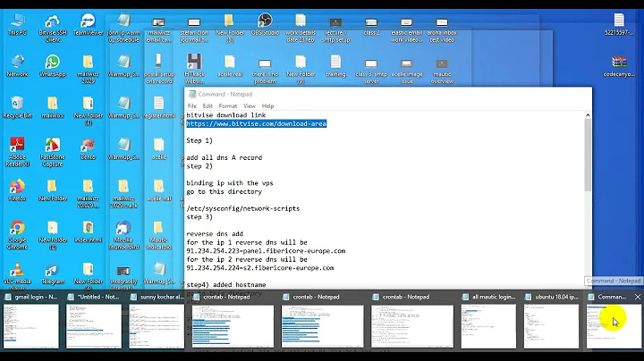Open the Firefox desktop shortcut
Screen dimensions: 644x361
pyautogui.click(x=17, y=190)
